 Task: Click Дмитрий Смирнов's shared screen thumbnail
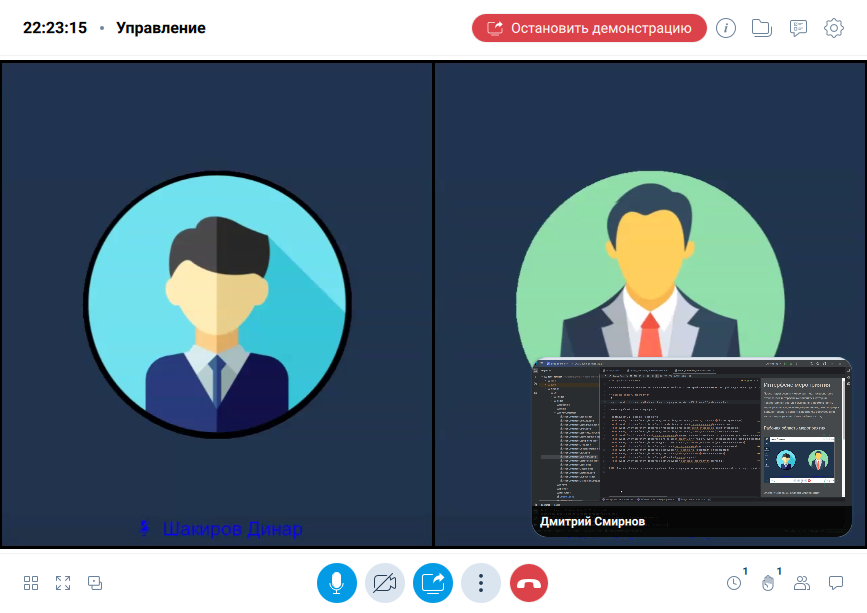[691, 432]
